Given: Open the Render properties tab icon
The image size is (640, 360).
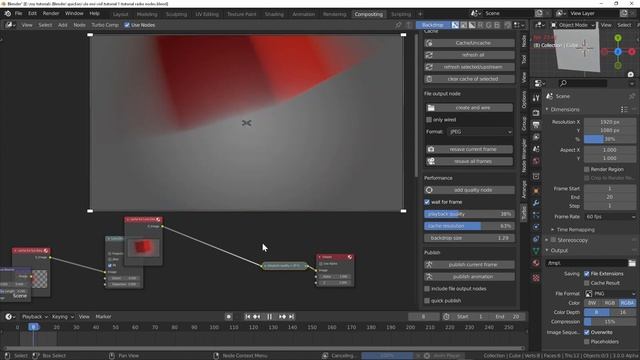Looking at the screenshot, I should [x=536, y=113].
